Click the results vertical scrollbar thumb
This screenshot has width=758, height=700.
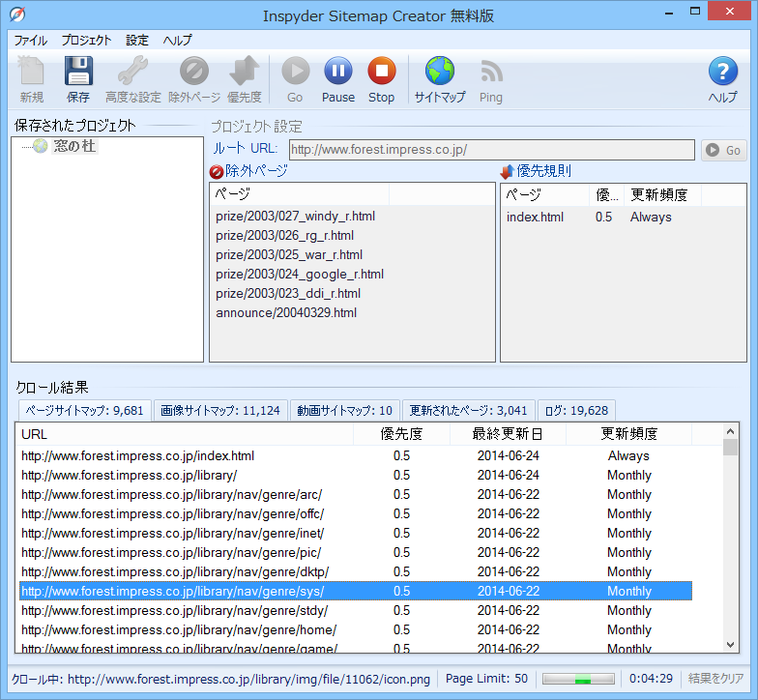(731, 447)
